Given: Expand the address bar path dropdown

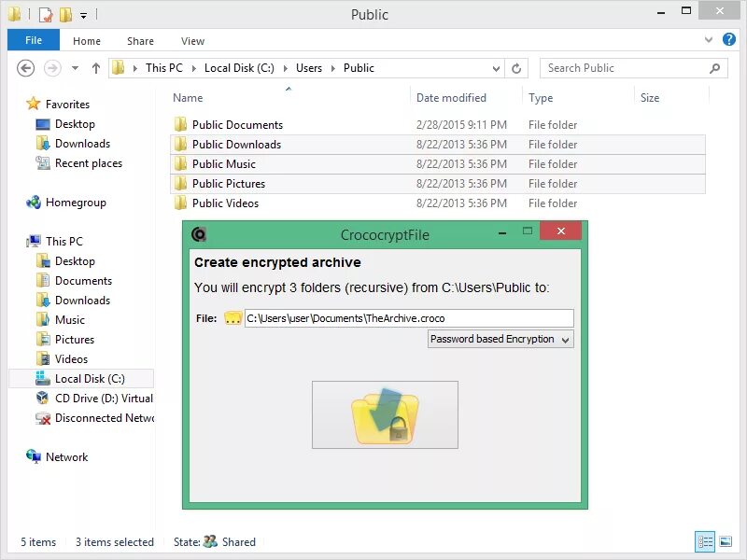Looking at the screenshot, I should tap(496, 67).
